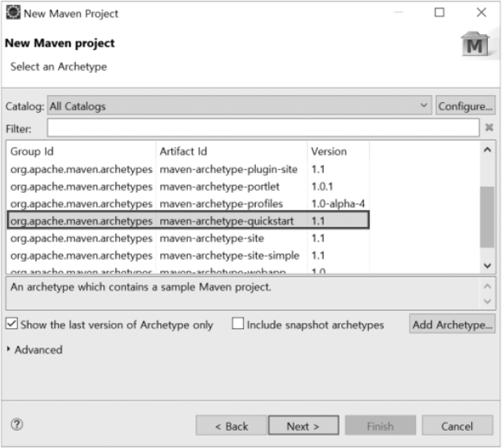This screenshot has height=448, width=503.
Task: Sort by the Group Id column header
Action: pyautogui.click(x=81, y=151)
